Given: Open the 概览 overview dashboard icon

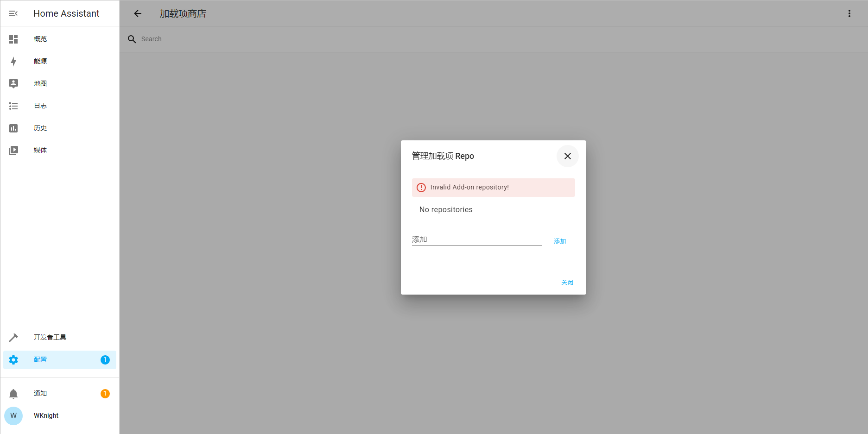Looking at the screenshot, I should point(13,39).
